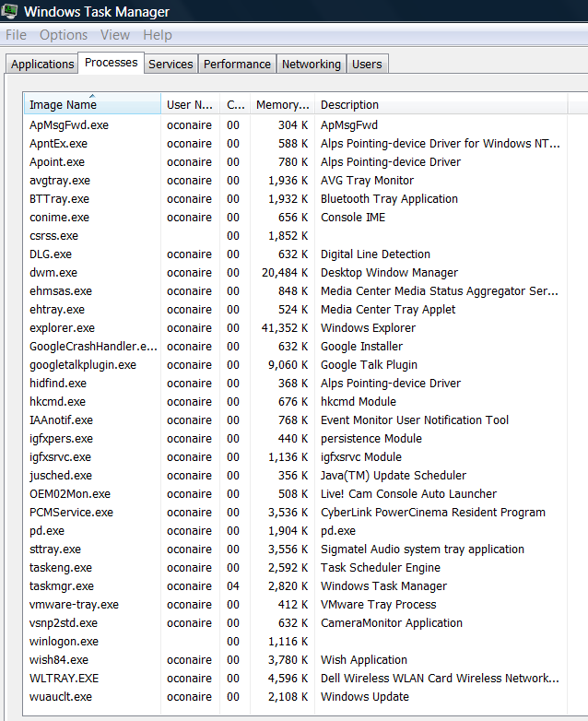588x721 pixels.
Task: Click the CPU value 04
Action: tap(233, 585)
